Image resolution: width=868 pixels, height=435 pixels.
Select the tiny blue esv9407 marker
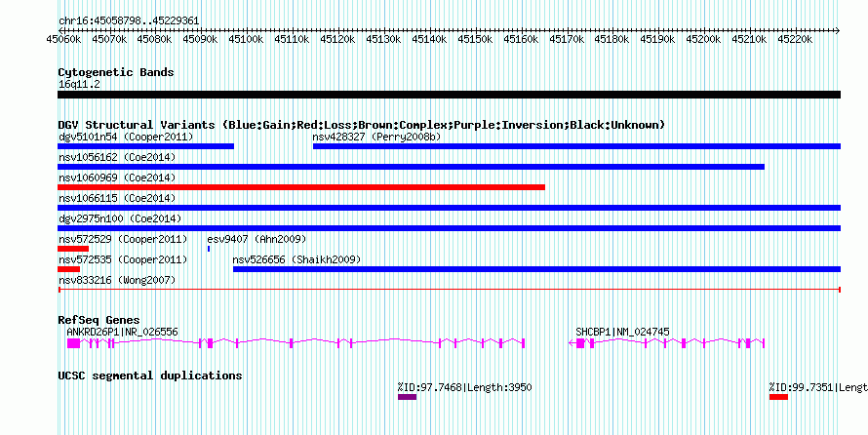(209, 249)
